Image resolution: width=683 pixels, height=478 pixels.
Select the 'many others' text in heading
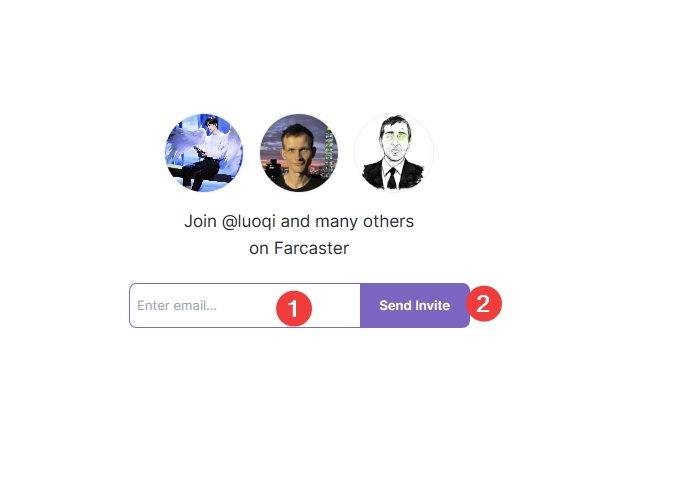coord(364,221)
